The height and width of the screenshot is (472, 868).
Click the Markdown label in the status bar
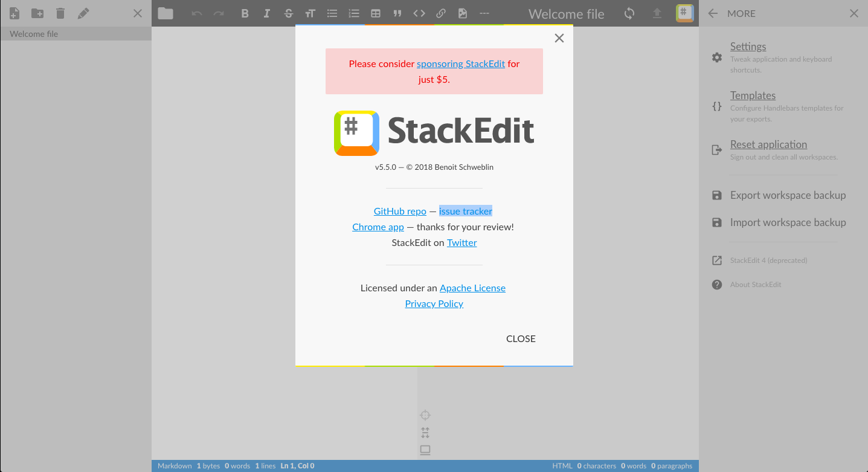pyautogui.click(x=175, y=466)
